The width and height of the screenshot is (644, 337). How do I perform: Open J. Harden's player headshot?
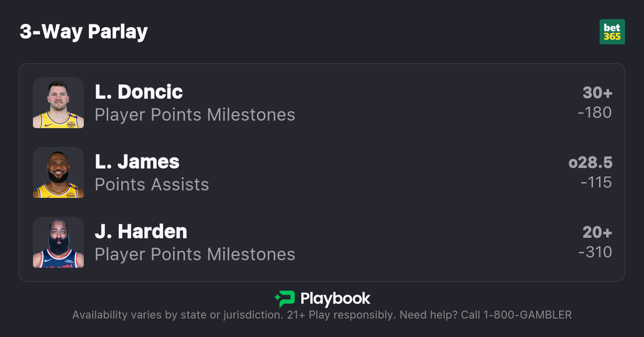pos(58,242)
